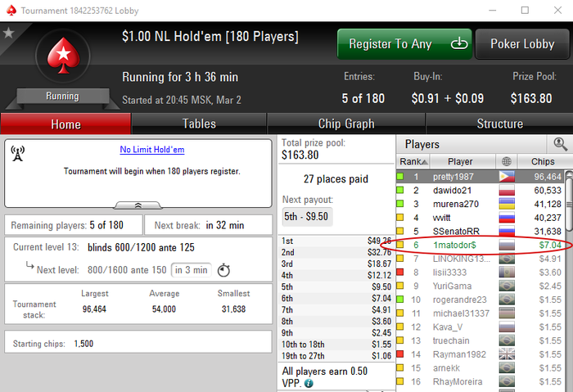Select the 1matodor$ player row
The height and width of the screenshot is (392, 573).
click(481, 245)
